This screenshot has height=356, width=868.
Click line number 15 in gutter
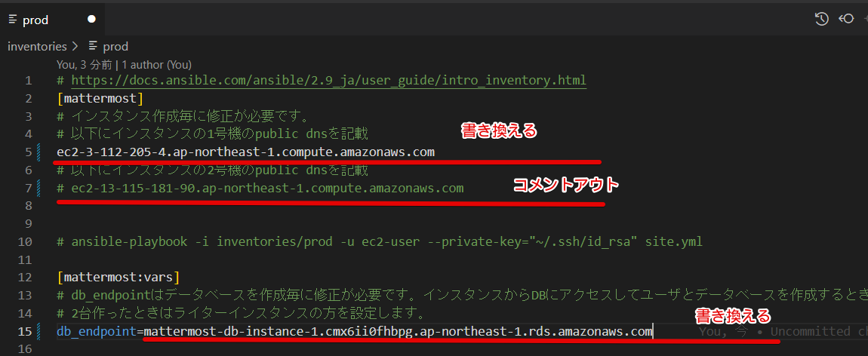click(26, 332)
